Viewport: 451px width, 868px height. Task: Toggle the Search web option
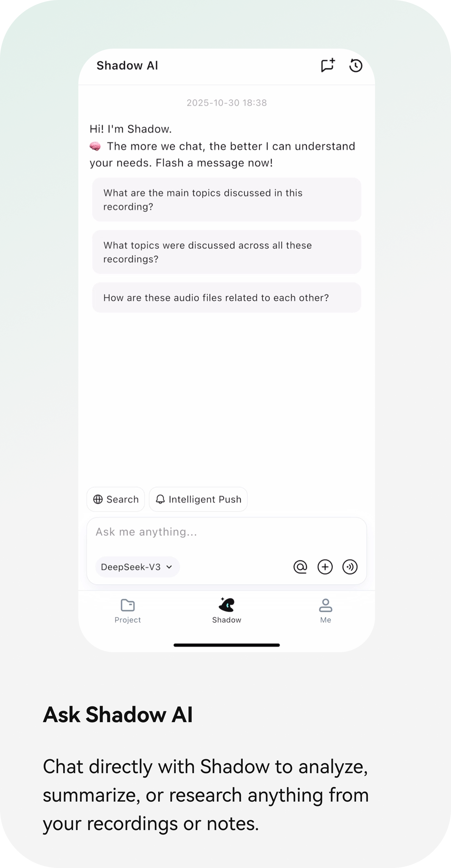(116, 499)
